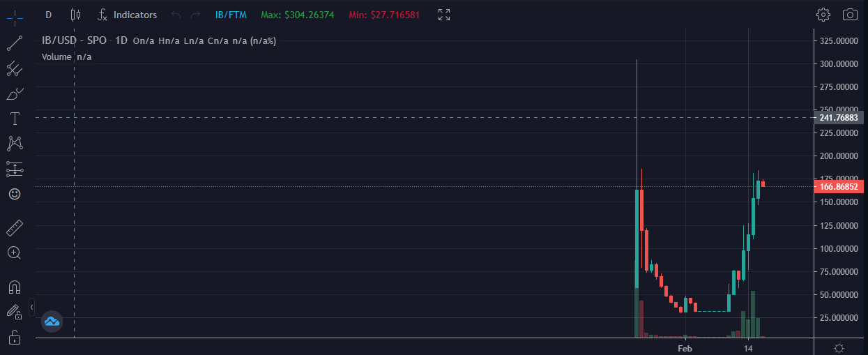
Task: Click the IB/USD - SPO symbol title
Action: 75,41
